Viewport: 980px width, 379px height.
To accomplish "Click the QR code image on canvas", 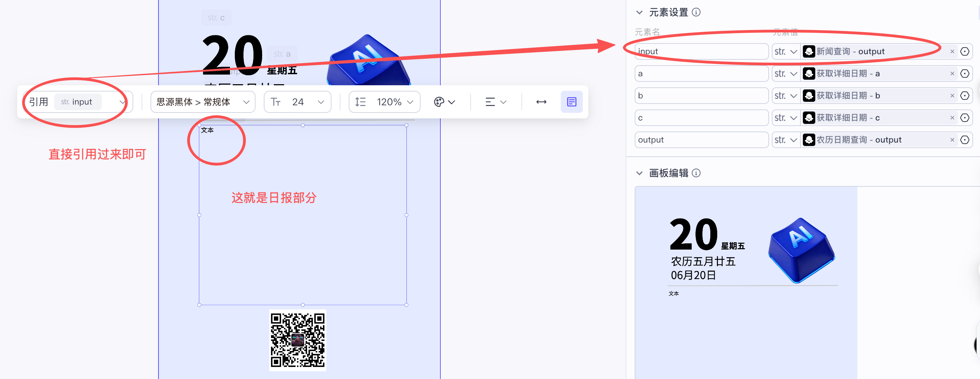I will [x=298, y=340].
